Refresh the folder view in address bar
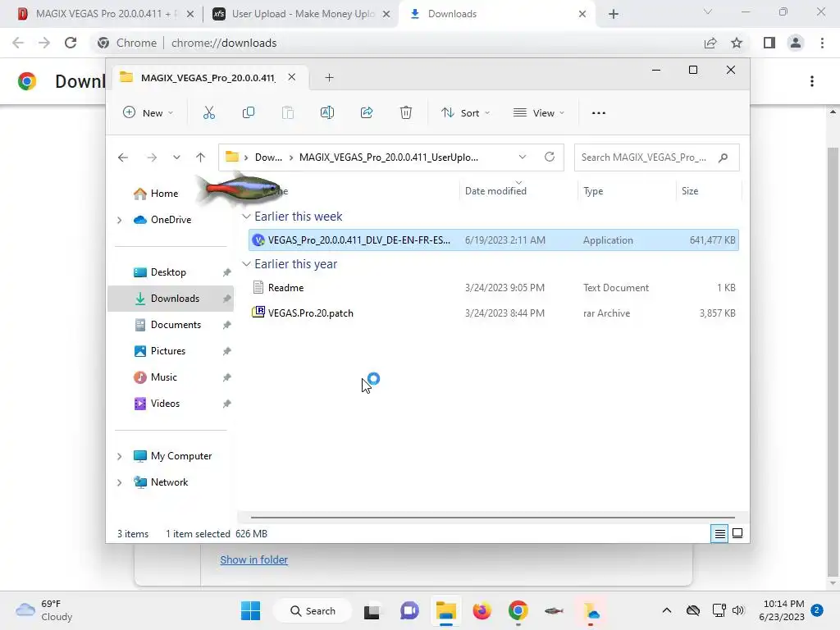 [549, 157]
